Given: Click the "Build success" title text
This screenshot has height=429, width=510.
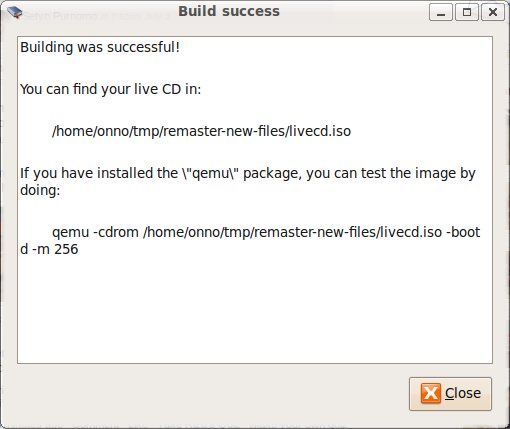Looking at the screenshot, I should 229,11.
